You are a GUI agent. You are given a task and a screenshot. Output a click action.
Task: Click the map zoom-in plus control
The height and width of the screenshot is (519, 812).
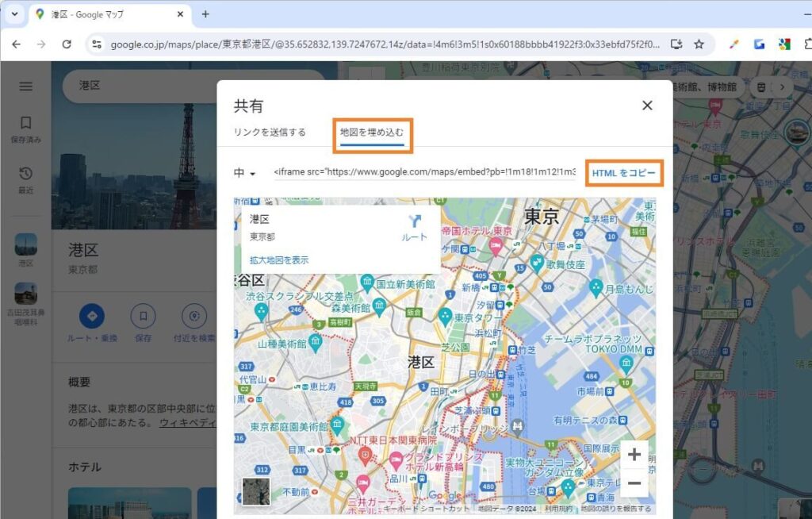tap(634, 454)
